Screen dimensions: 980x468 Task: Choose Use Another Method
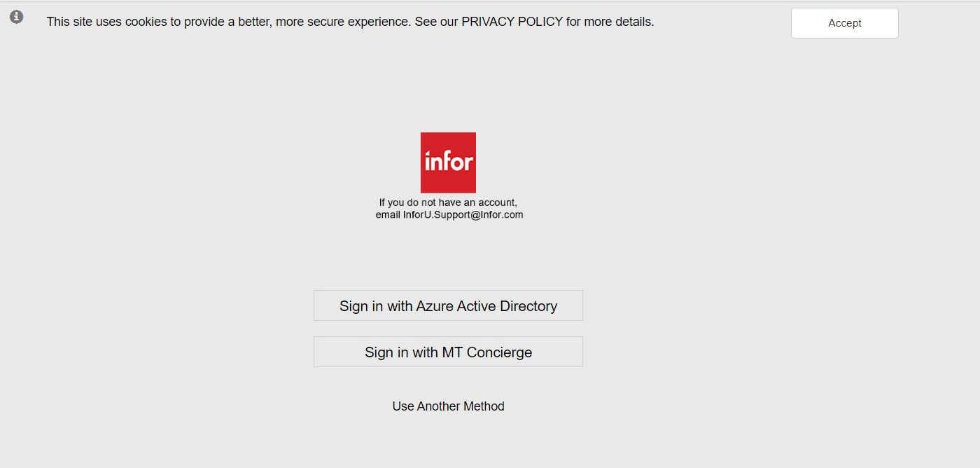pyautogui.click(x=448, y=406)
